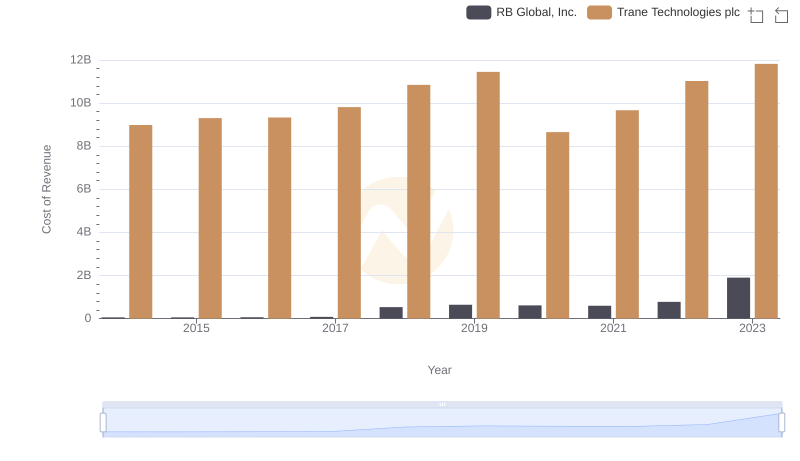Grab the left range slider handle
800x461 pixels.
[x=103, y=423]
